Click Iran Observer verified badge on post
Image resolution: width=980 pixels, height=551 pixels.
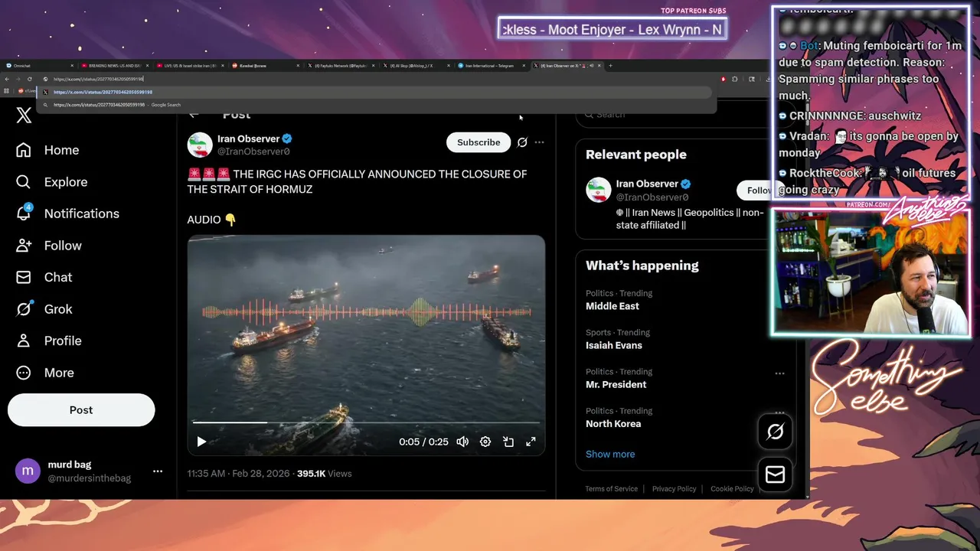(x=287, y=139)
